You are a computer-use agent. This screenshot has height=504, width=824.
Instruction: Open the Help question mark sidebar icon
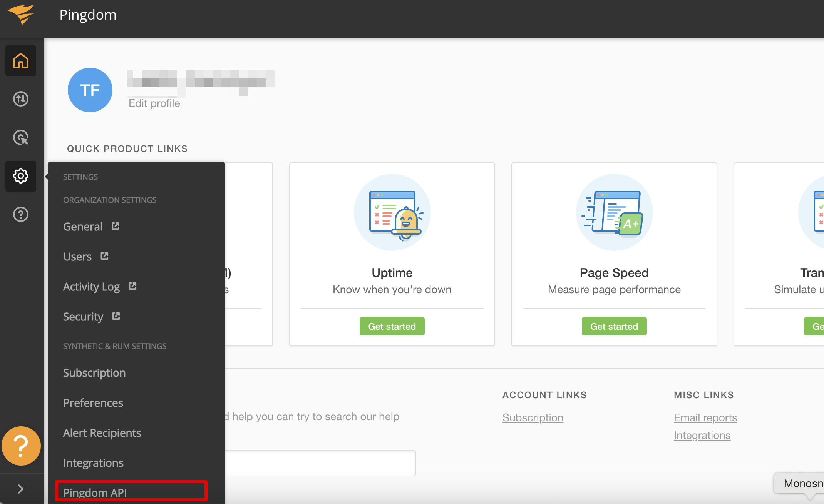[21, 214]
